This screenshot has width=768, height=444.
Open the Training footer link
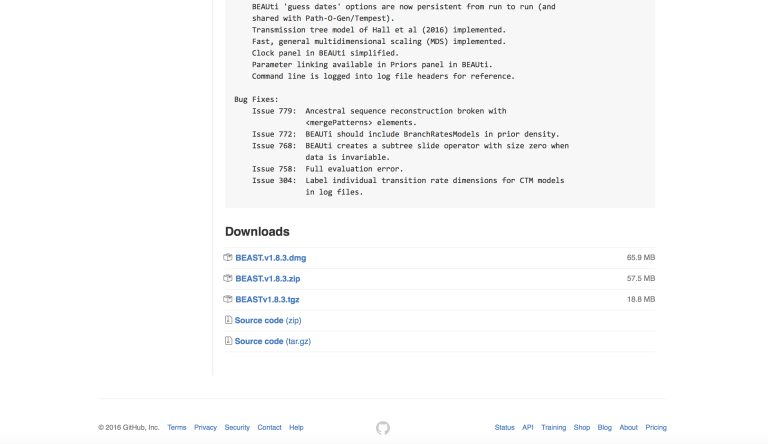(553, 427)
